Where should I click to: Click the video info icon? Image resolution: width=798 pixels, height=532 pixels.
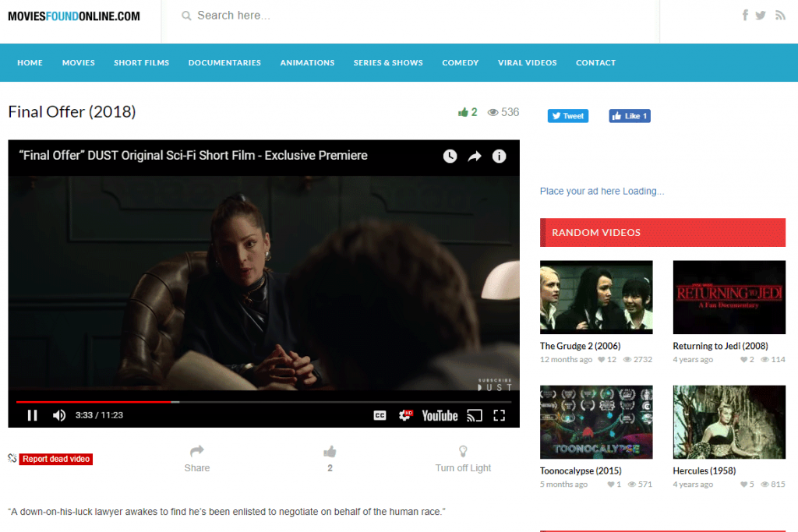coord(499,157)
